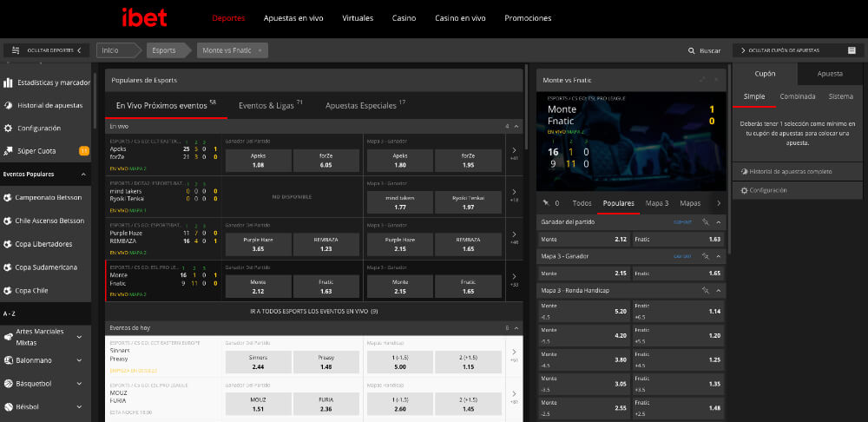
Task: Collapse Mapa 3 - Ronda Handicap market
Action: click(719, 290)
